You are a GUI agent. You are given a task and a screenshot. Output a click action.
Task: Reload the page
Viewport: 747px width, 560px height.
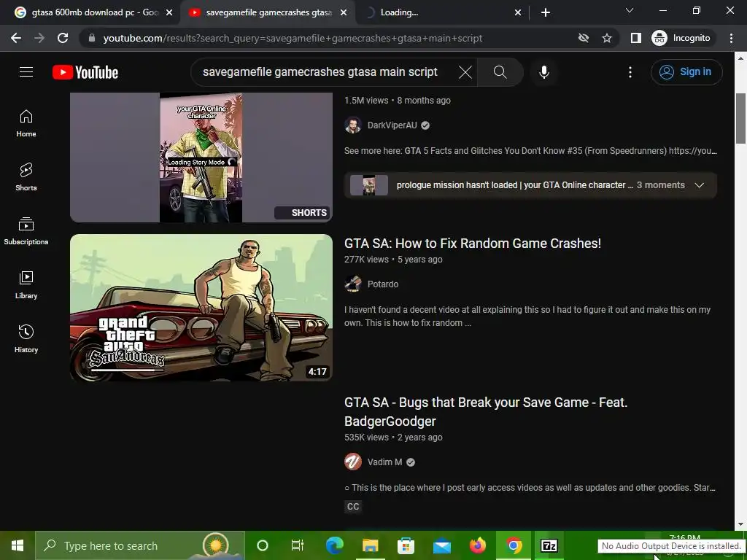click(63, 38)
